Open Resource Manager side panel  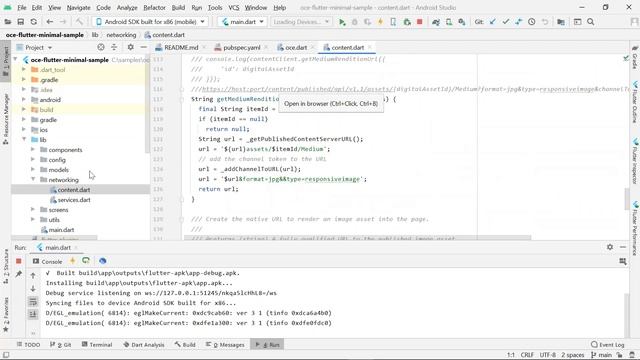click(6, 119)
